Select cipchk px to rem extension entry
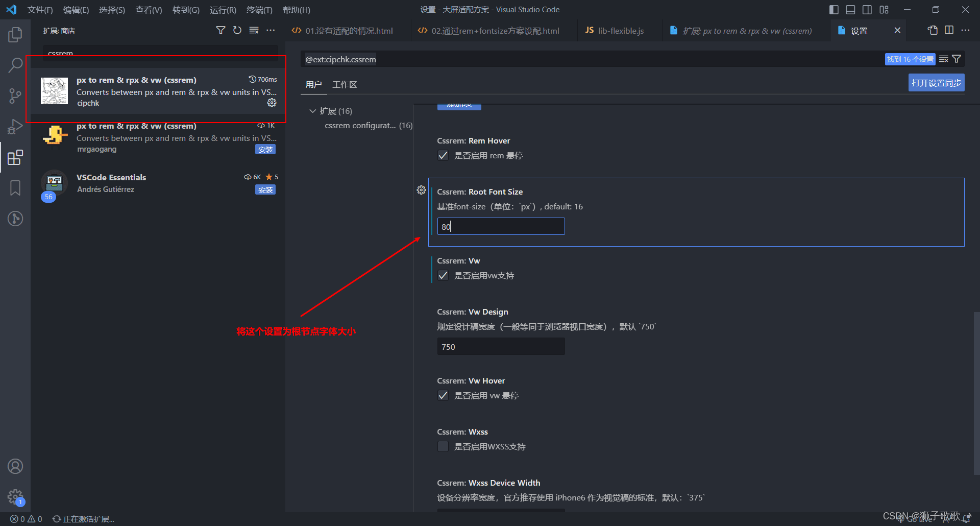Image resolution: width=980 pixels, height=526 pixels. pos(158,91)
